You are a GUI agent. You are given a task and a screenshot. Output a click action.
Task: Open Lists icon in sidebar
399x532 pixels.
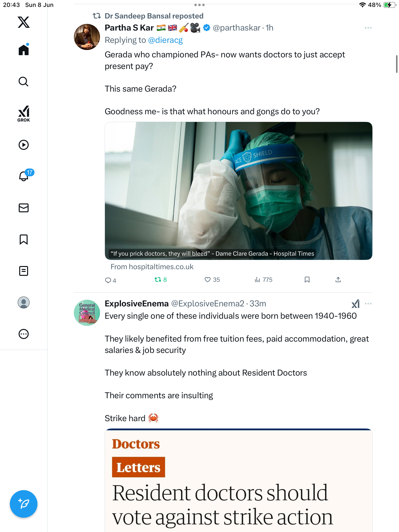(24, 271)
